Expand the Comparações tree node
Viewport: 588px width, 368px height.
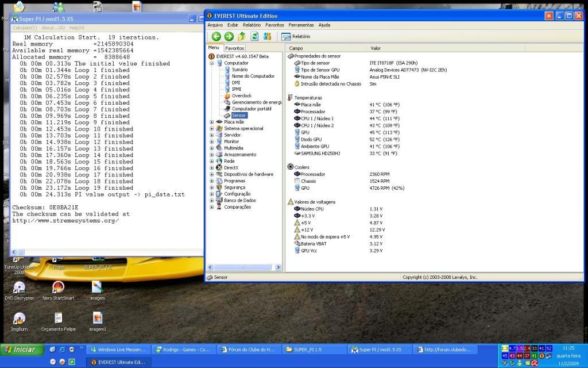pyautogui.click(x=211, y=207)
